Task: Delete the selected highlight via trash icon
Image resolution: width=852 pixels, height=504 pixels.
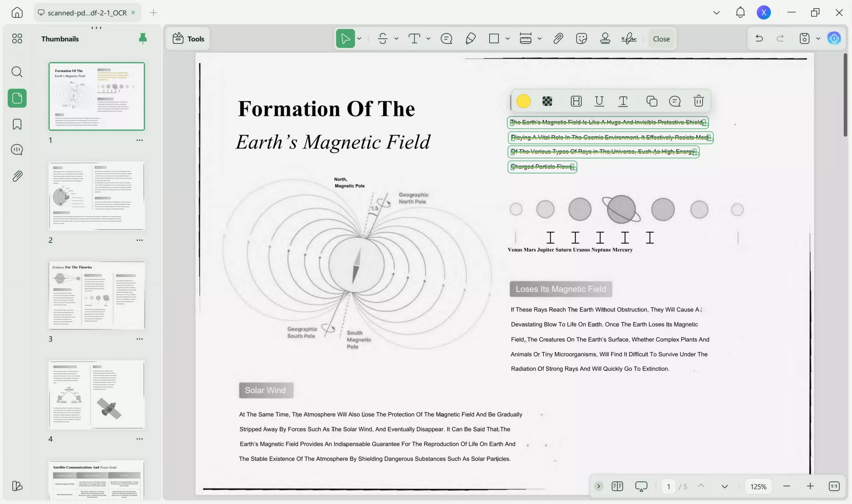Action: point(699,101)
